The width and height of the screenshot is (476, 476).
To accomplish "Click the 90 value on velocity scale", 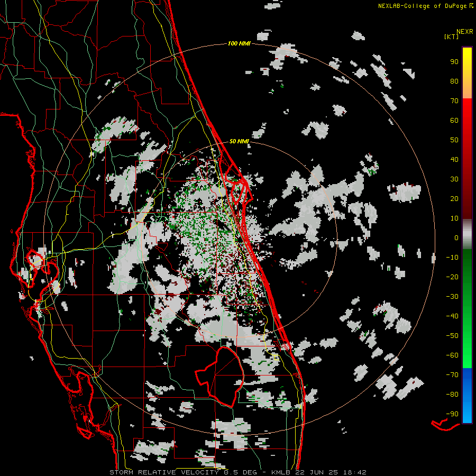I will tap(454, 62).
